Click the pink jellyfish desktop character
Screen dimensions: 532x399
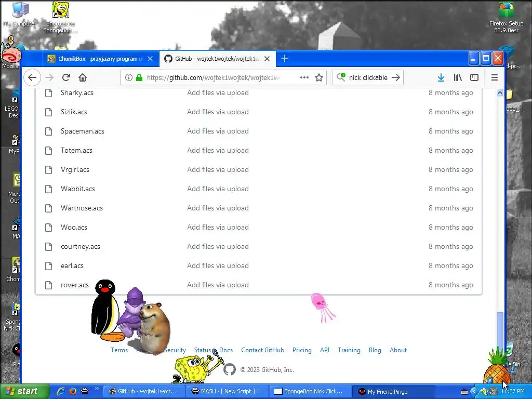(x=322, y=308)
